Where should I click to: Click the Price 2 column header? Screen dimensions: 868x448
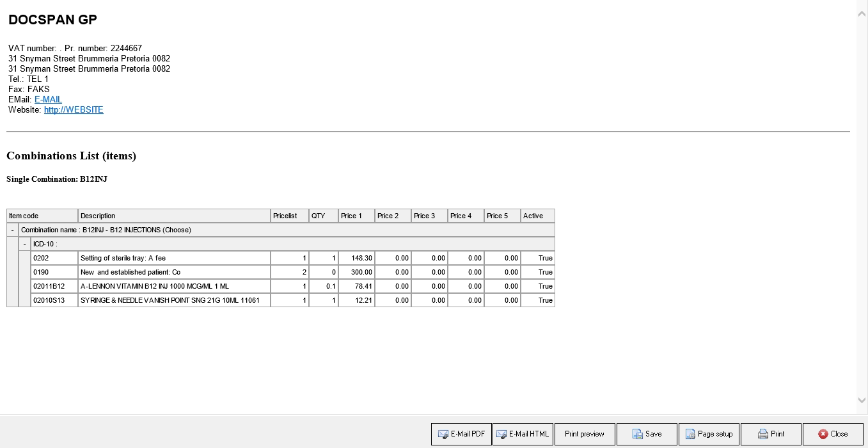coord(393,216)
